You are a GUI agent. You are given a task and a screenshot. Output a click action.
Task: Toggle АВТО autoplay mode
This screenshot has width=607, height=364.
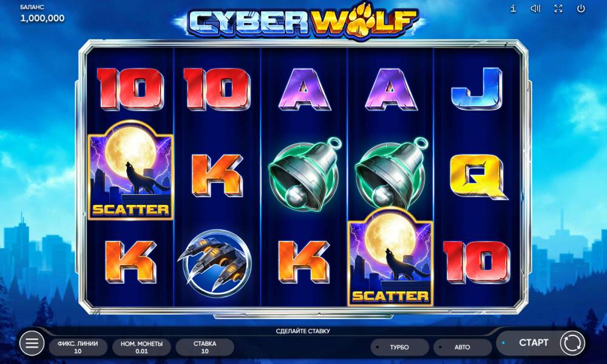tap(462, 347)
